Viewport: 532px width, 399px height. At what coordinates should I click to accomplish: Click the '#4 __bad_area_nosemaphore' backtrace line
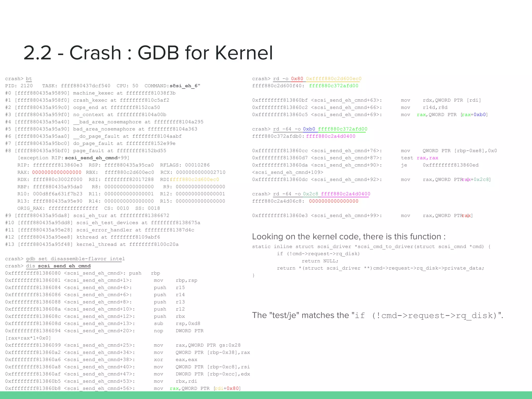click(104, 122)
